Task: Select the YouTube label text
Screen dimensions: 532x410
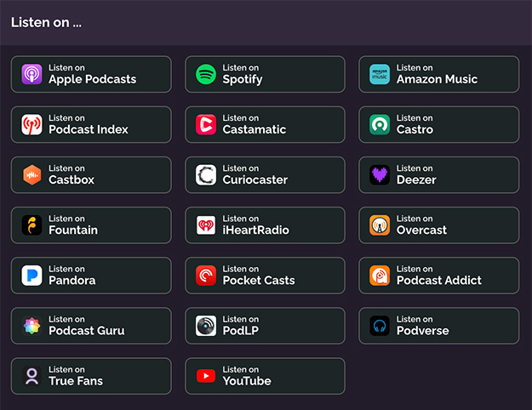Action: point(247,381)
